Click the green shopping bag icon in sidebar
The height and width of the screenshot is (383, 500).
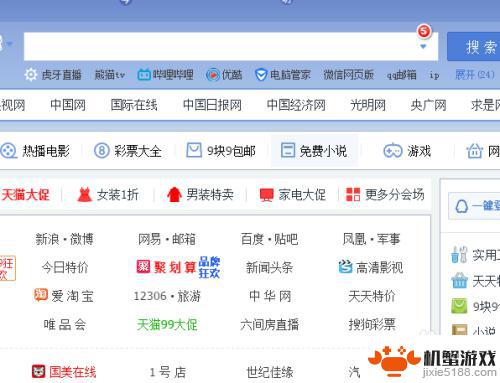459,306
